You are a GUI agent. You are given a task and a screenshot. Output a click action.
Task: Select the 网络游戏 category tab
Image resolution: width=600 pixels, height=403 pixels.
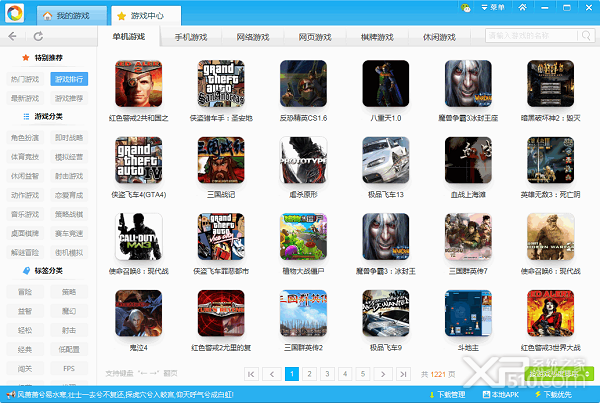[x=253, y=37]
